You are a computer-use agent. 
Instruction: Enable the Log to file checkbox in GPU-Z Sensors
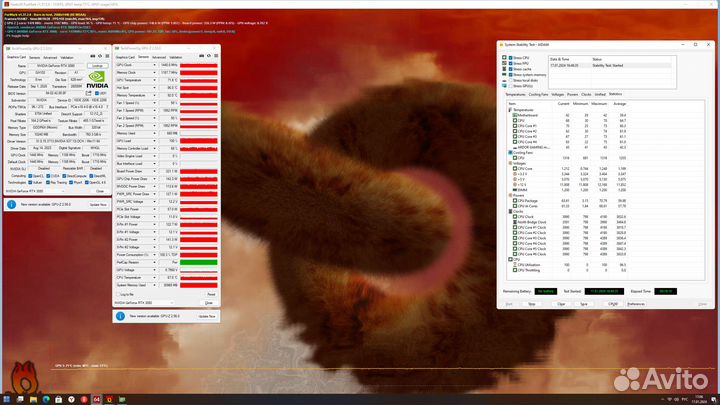(x=118, y=294)
